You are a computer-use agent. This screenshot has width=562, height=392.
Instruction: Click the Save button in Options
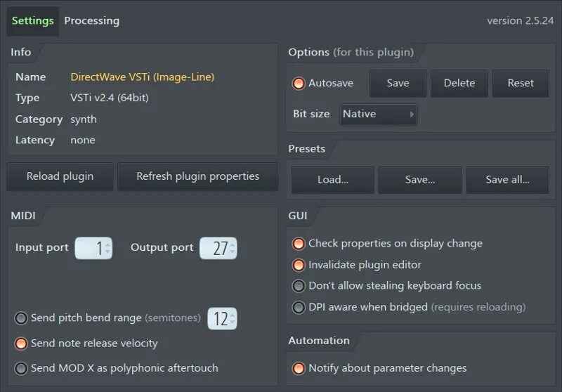click(398, 83)
